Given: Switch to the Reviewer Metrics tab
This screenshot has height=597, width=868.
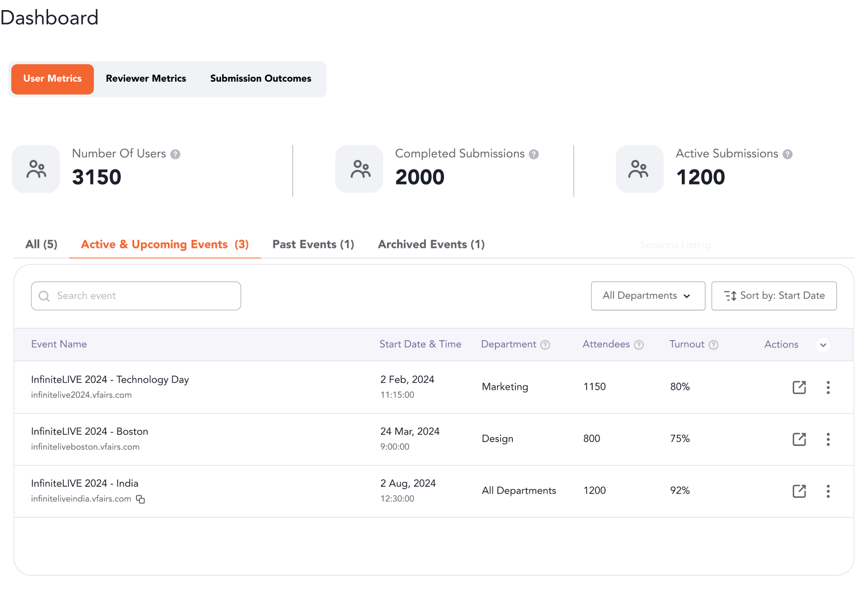Looking at the screenshot, I should [x=146, y=79].
